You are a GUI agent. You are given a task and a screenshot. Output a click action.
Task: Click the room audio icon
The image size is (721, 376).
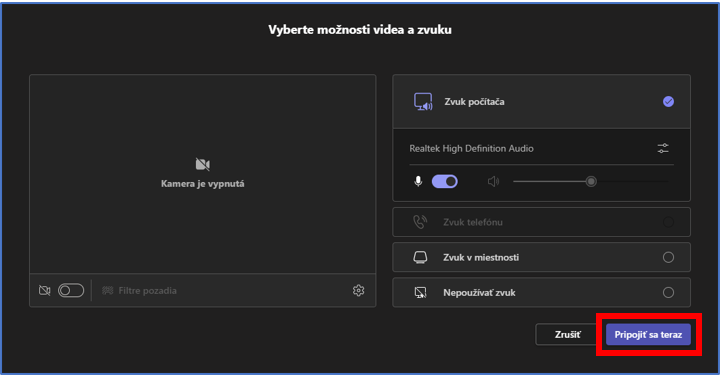click(420, 257)
